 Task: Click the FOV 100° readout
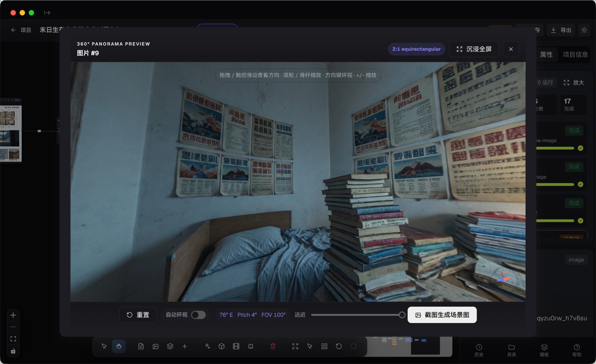tap(273, 315)
